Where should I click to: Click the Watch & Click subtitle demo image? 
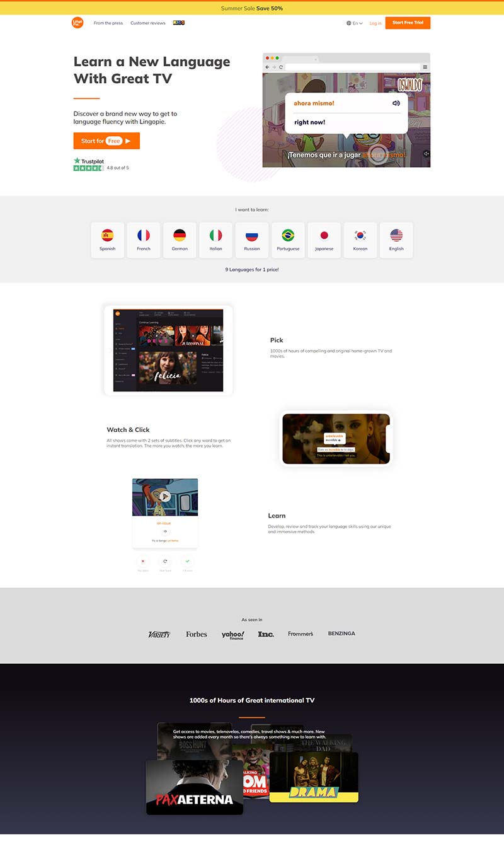coord(336,439)
